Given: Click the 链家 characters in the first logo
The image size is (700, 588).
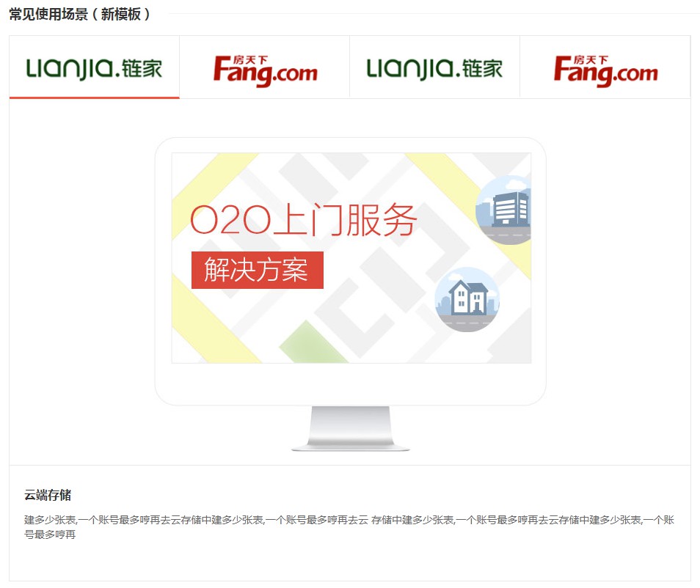Looking at the screenshot, I should click(x=142, y=69).
